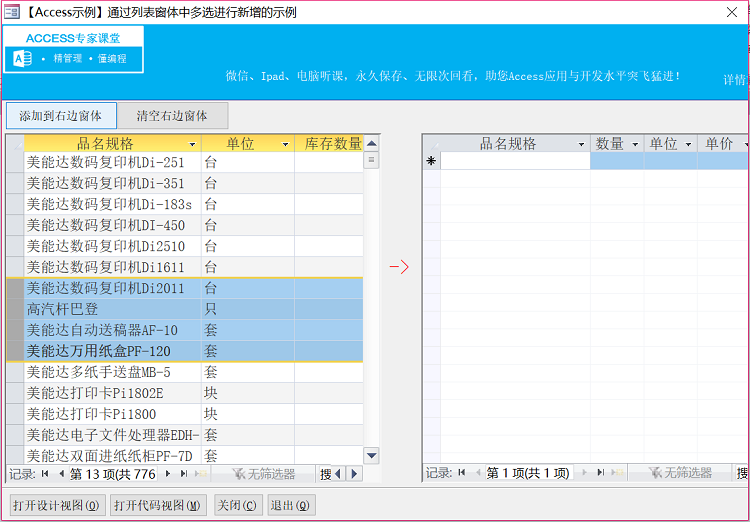Viewport: 750px width, 522px height.
Task: Click record number box showing 第 1 项(共 1 项)
Action: [529, 473]
